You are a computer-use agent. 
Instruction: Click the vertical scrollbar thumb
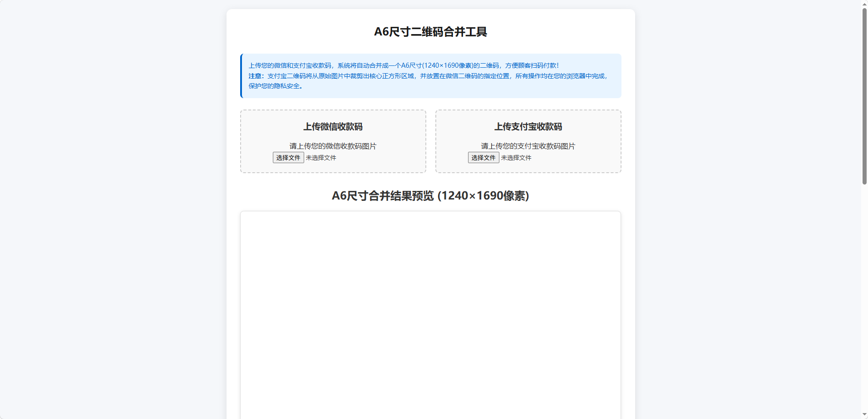(864, 95)
